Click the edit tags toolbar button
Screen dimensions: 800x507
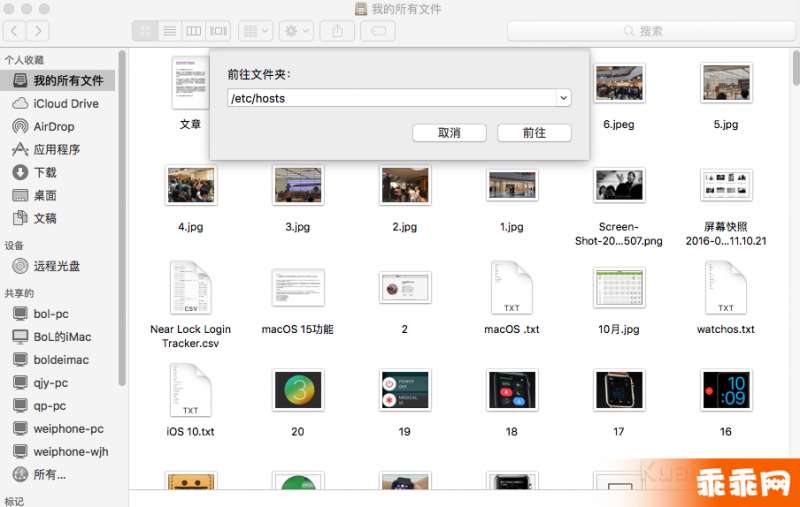[378, 31]
